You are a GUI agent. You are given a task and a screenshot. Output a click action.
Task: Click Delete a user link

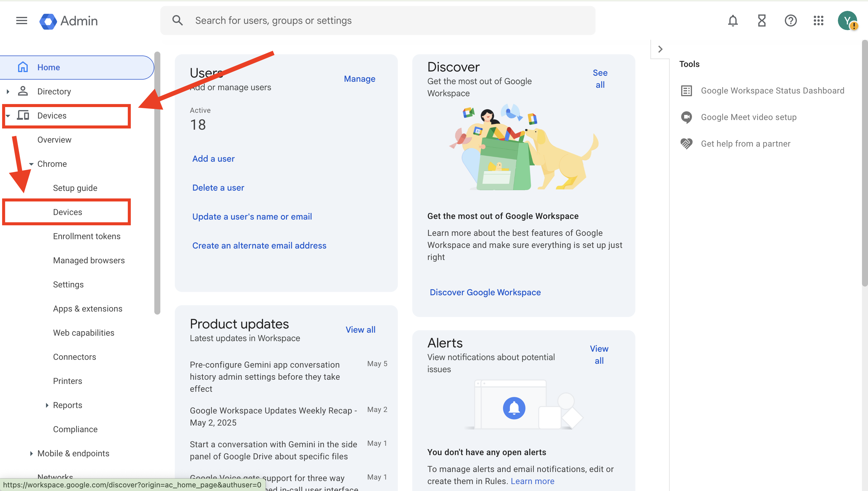coord(218,188)
